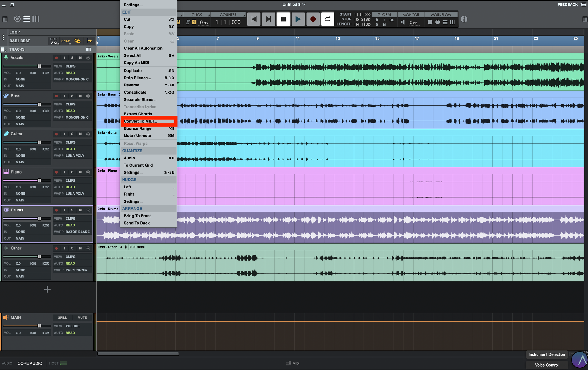This screenshot has height=370, width=588.
Task: Add a new track with plus icon
Action: click(47, 290)
